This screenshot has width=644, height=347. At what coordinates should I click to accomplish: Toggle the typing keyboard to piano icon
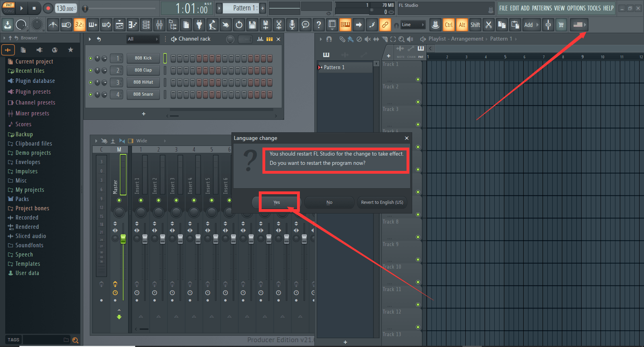click(x=345, y=25)
